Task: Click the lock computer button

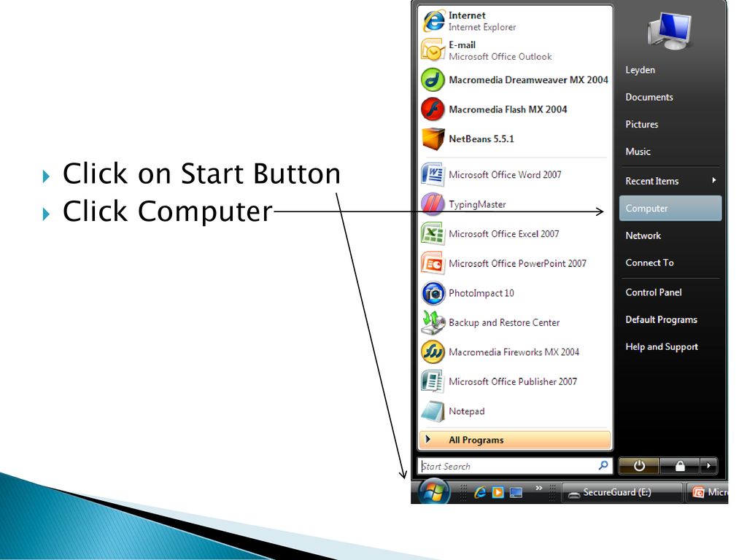Action: coord(680,466)
